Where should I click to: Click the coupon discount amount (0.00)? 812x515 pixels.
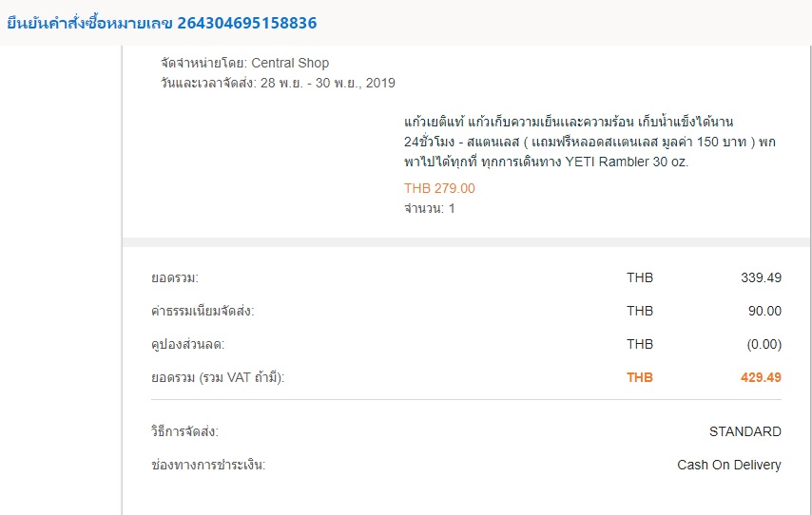[x=763, y=344]
